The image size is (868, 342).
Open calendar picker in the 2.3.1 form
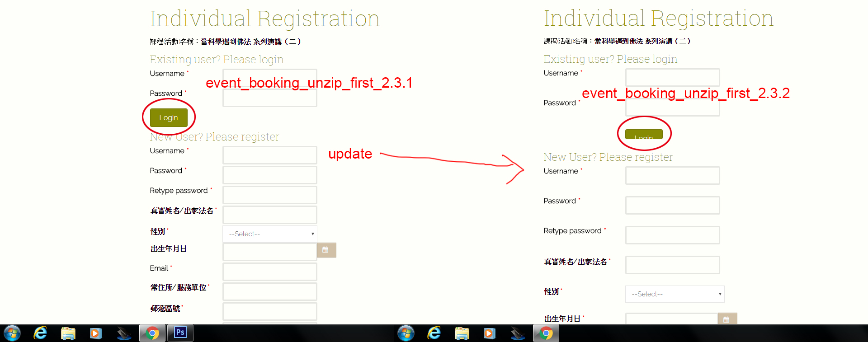(326, 250)
